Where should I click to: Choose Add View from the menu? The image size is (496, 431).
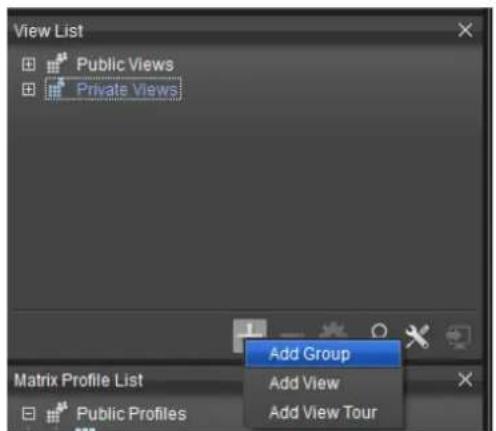point(323,383)
